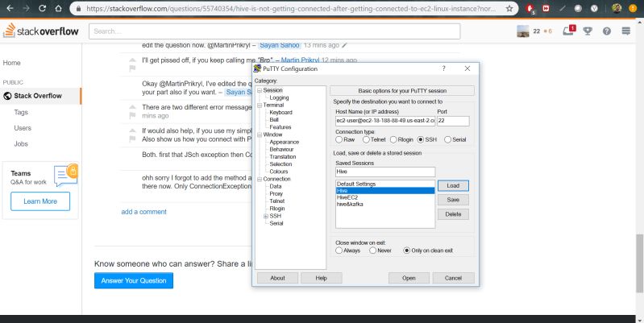The width and height of the screenshot is (644, 323).
Task: Select Colours in the category tree
Action: 279,172
